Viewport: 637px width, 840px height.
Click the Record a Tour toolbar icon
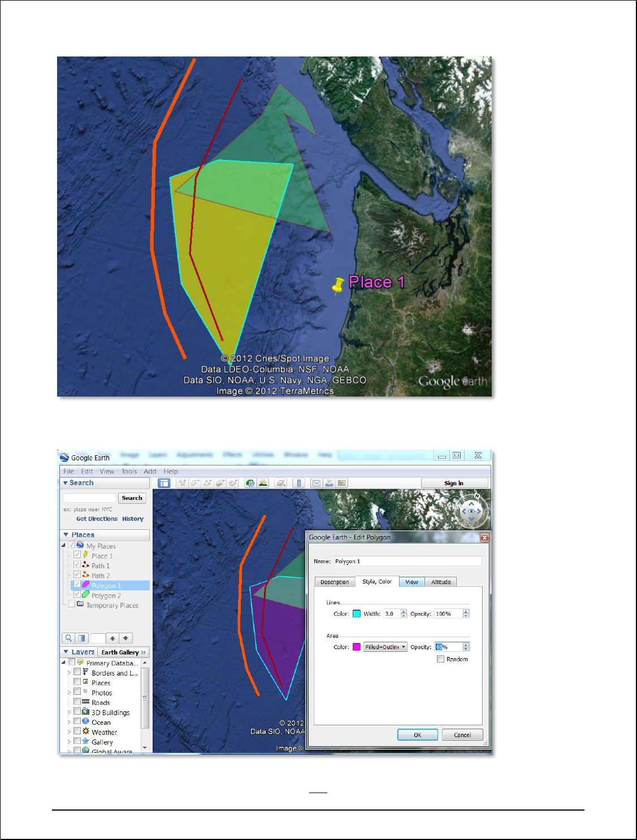click(x=233, y=483)
